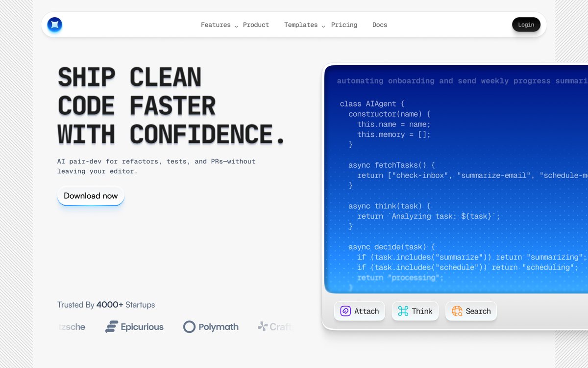The width and height of the screenshot is (588, 368).
Task: Click the 'async think(task) {' code line
Action: pyautogui.click(x=390, y=206)
